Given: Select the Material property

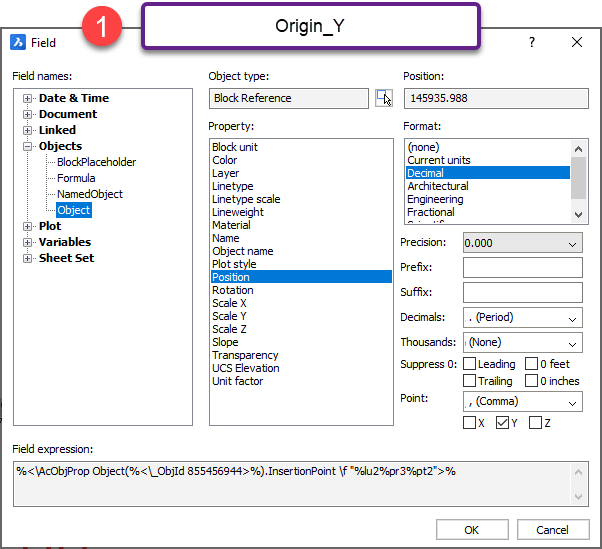Looking at the screenshot, I should pyautogui.click(x=301, y=225).
